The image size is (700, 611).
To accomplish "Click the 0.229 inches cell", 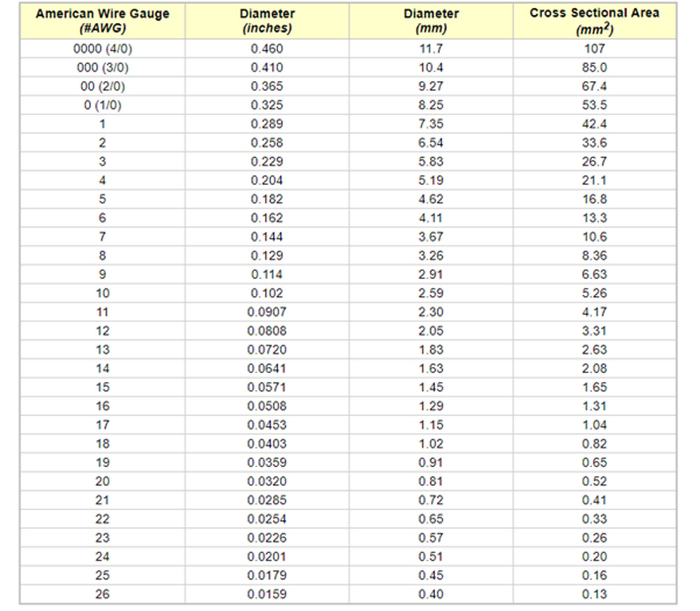I will point(267,162).
